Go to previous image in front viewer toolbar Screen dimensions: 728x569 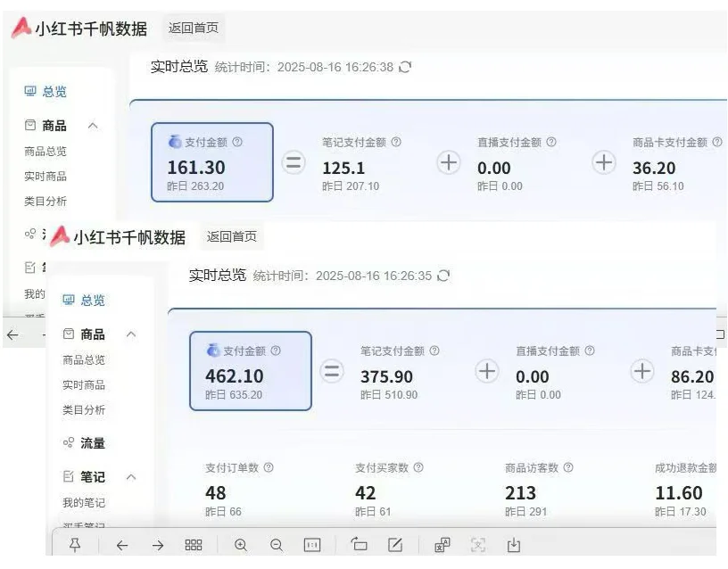pos(122,545)
